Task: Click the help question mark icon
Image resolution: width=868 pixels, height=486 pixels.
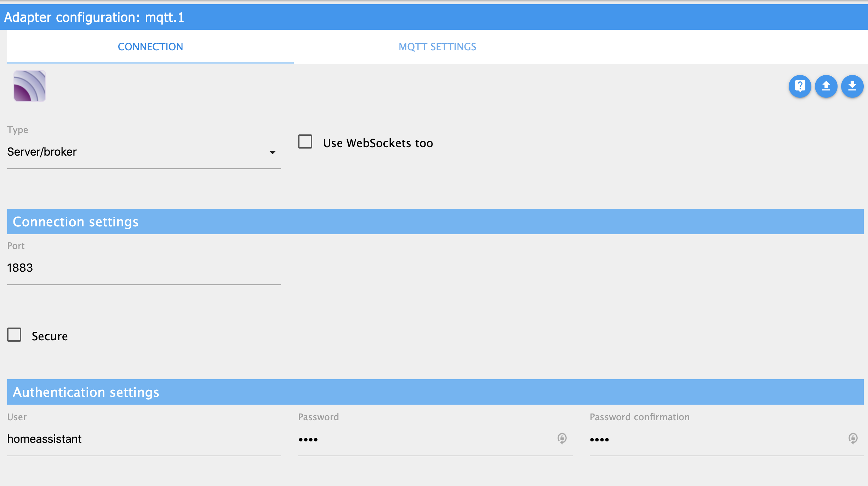Action: [x=800, y=86]
